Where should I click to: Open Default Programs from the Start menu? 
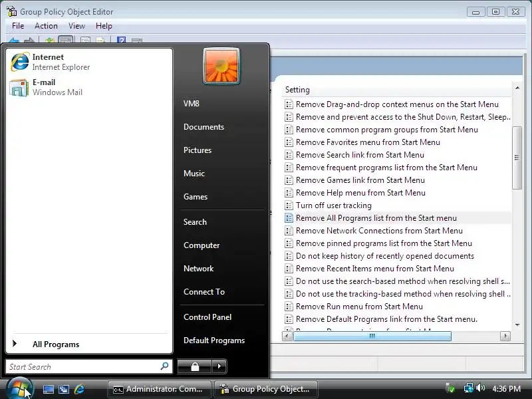coord(214,340)
